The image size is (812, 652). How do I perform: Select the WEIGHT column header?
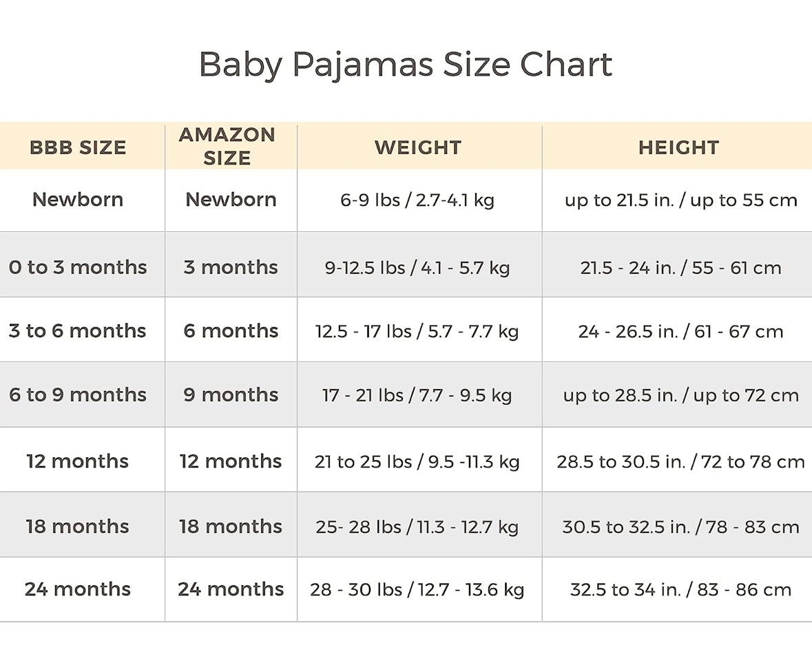click(418, 147)
